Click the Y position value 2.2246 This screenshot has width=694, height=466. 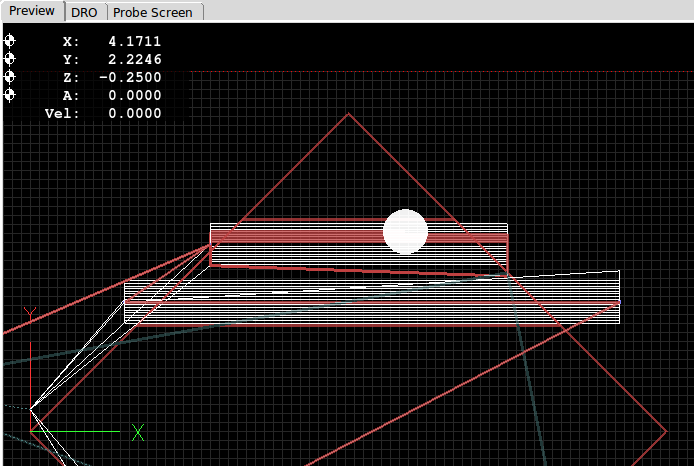coord(134,60)
